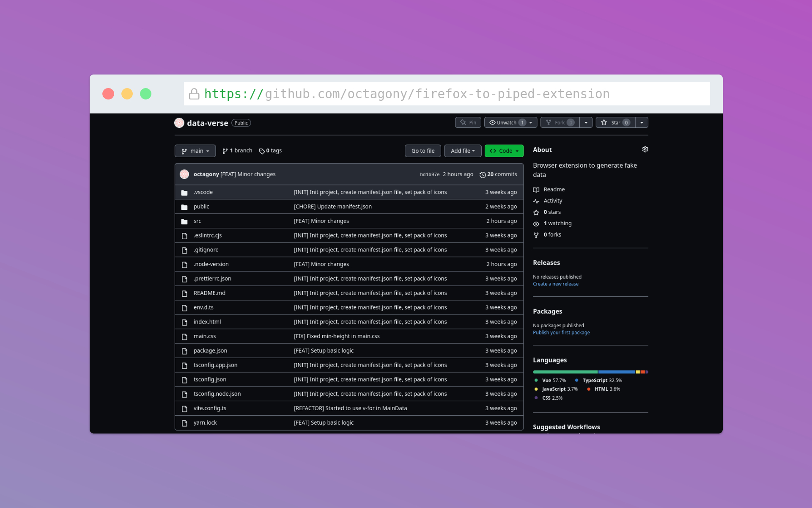Click the yarn.lock file icon
812x508 pixels.
[184, 423]
